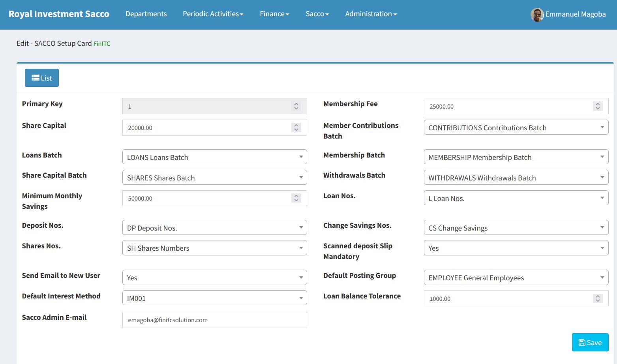617x364 pixels.
Task: Open the Scanned deposit Slip Mandatory selector
Action: [x=516, y=248]
